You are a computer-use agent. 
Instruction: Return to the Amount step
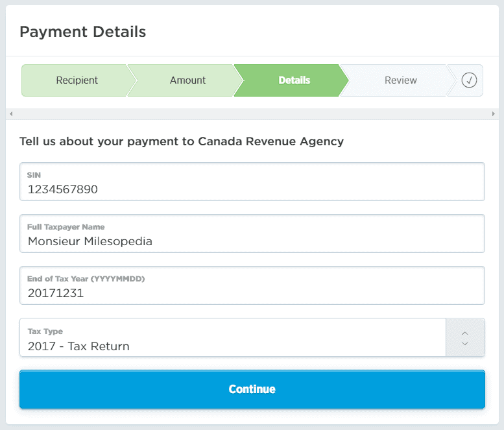point(187,80)
